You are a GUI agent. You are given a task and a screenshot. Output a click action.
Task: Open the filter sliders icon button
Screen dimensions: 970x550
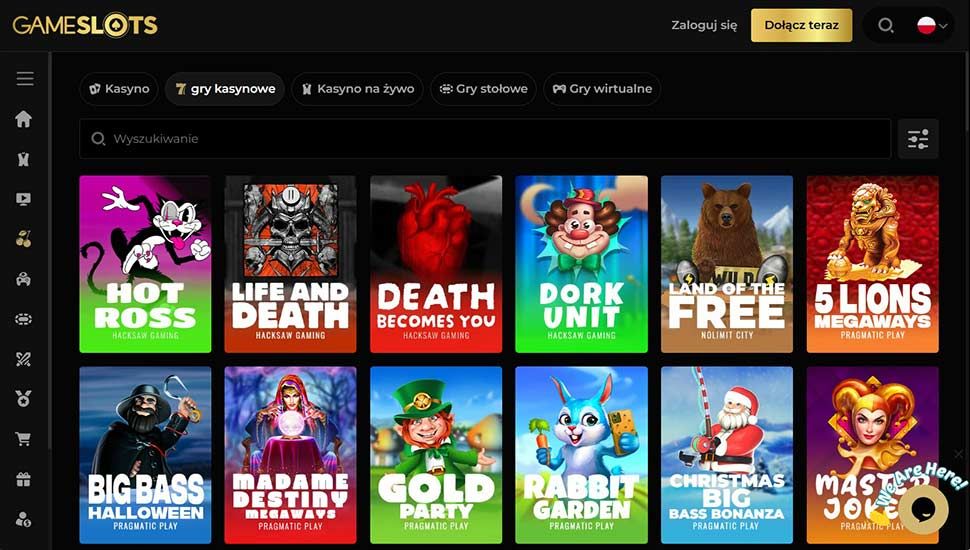[918, 139]
